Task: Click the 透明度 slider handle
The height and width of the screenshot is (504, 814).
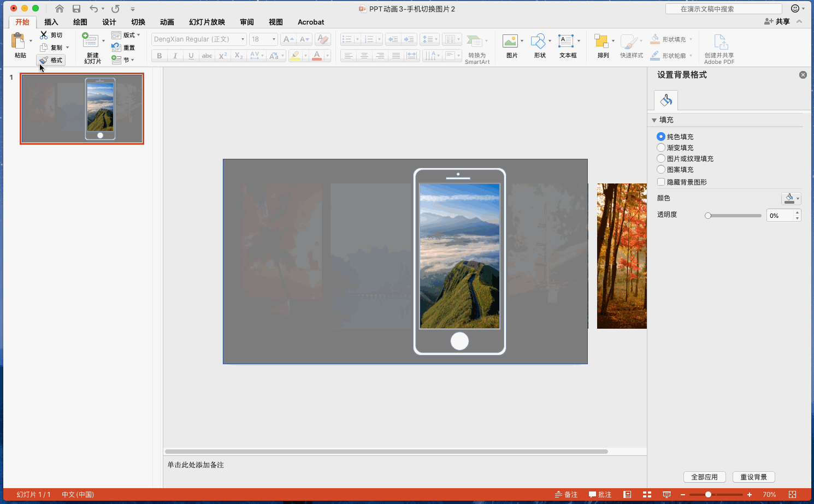Action: coord(708,216)
